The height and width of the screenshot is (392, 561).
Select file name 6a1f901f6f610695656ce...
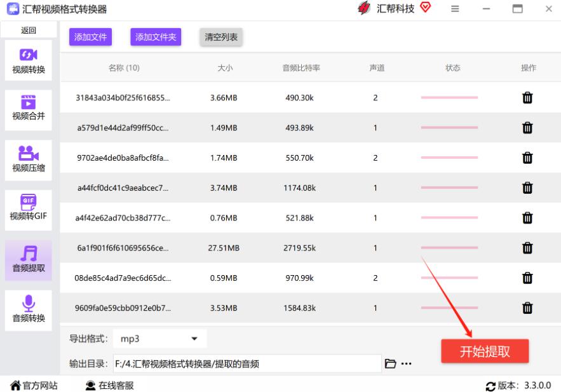(x=123, y=248)
